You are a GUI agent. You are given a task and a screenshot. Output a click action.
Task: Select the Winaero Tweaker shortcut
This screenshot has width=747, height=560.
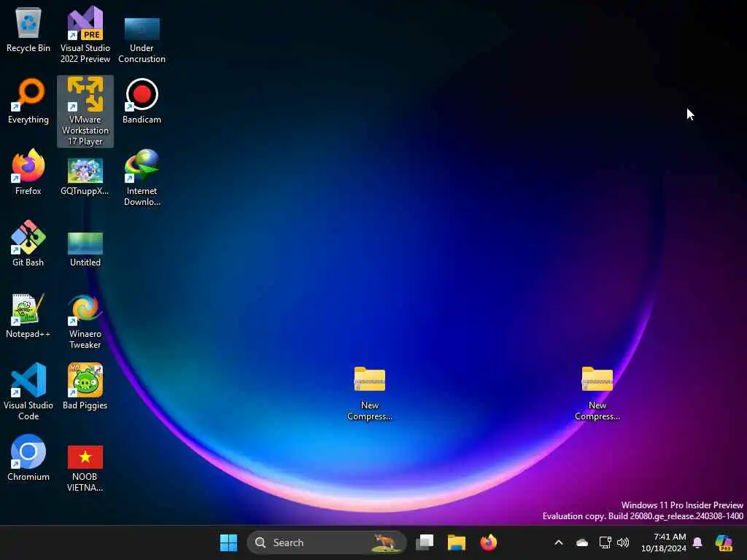pyautogui.click(x=85, y=322)
